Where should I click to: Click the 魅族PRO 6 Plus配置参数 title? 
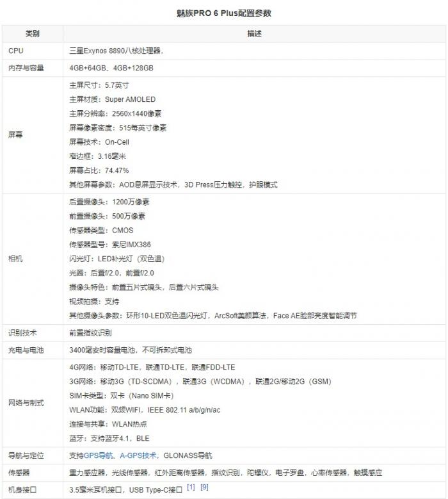coord(224,13)
